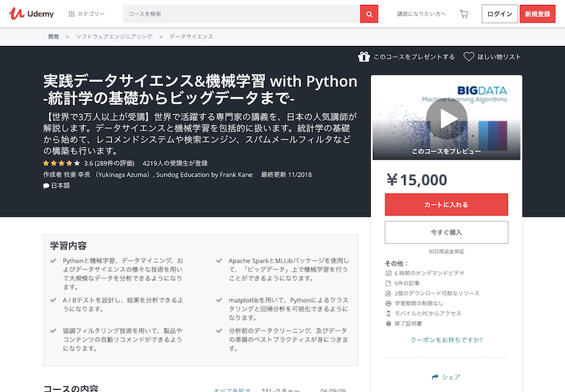Image resolution: width=565 pixels, height=392 pixels.
Task: Click checkmark beside matplotlibを用いて item
Action: [x=219, y=300]
